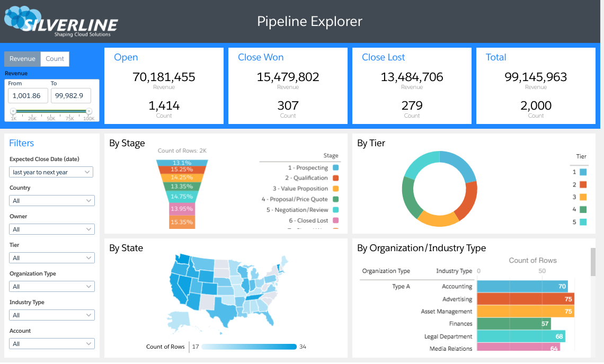Click the left handle of revenue slider
Viewport: 604px width, 364px height.
(x=13, y=111)
